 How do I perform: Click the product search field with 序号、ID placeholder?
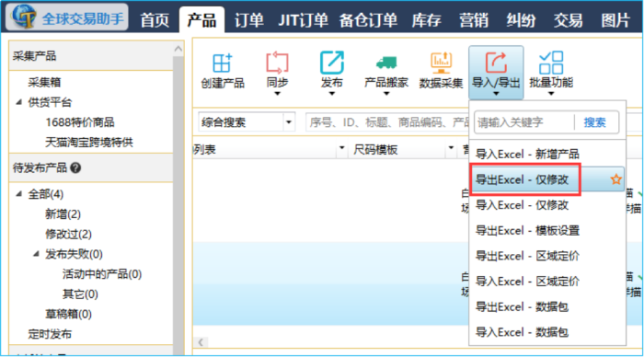[x=387, y=122]
